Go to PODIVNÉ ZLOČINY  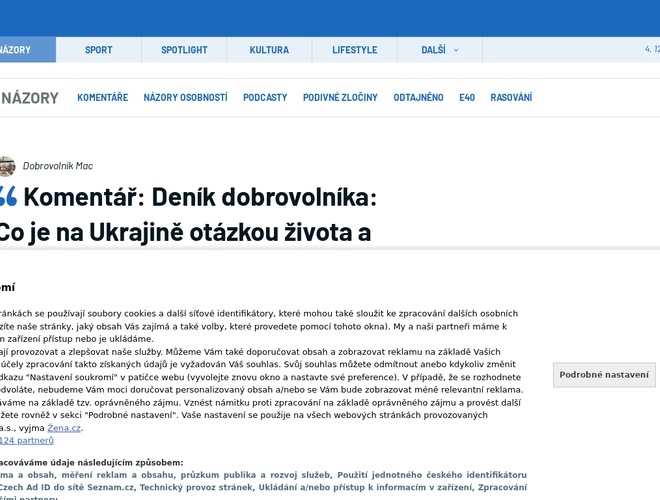pos(340,98)
